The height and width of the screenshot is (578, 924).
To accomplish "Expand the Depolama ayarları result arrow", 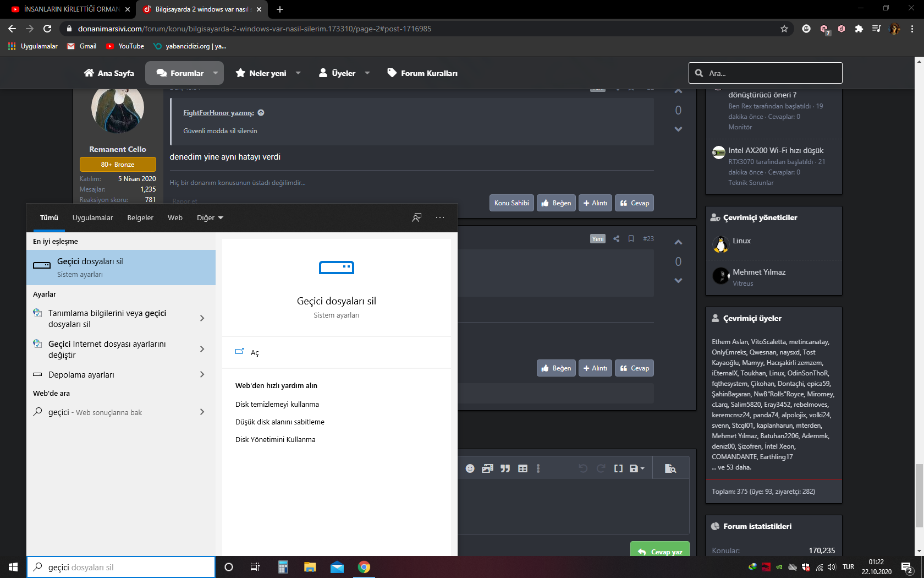I will (202, 374).
